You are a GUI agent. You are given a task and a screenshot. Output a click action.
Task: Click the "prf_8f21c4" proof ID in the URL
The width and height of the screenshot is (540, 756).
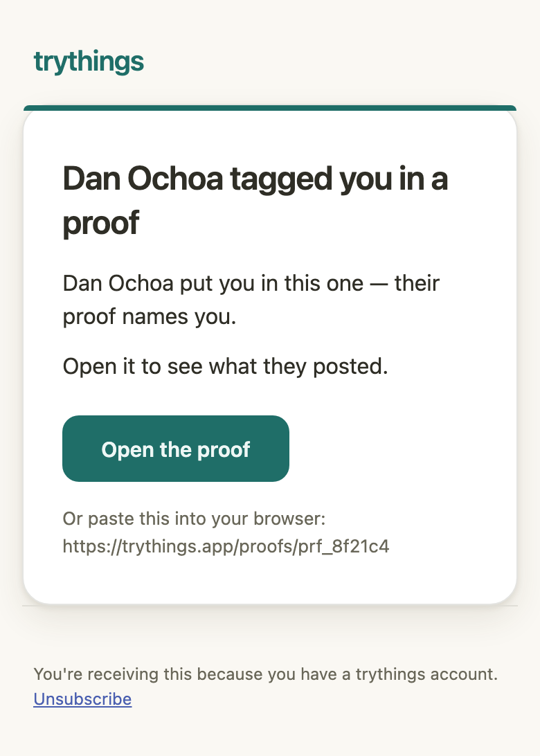click(344, 547)
